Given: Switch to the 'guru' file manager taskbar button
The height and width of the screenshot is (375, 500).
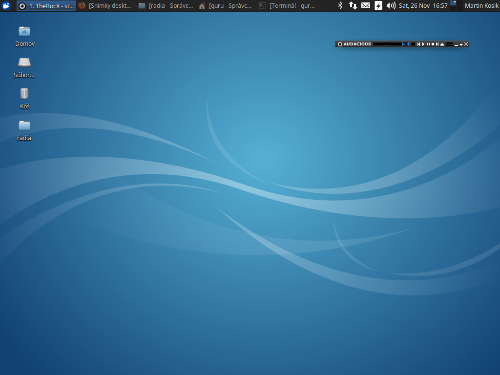Looking at the screenshot, I should click(225, 6).
